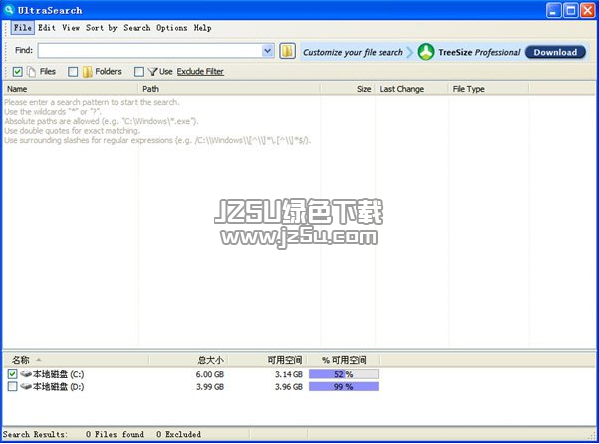Select the 本地磁盘 (D:) drive row label
599x444 pixels.
(x=58, y=387)
